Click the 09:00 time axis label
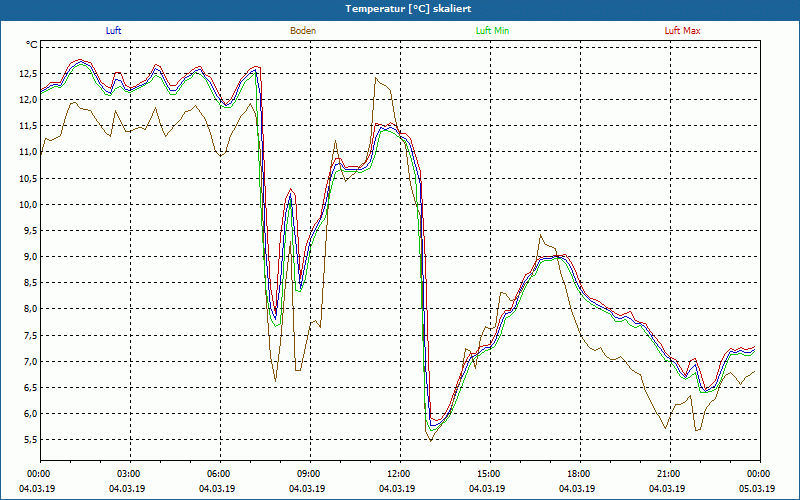Viewport: 800px width, 500px height. 310,474
